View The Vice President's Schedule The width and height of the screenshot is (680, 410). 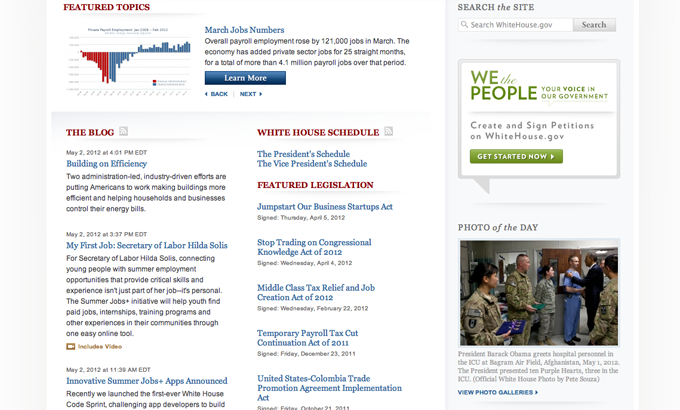[311, 164]
